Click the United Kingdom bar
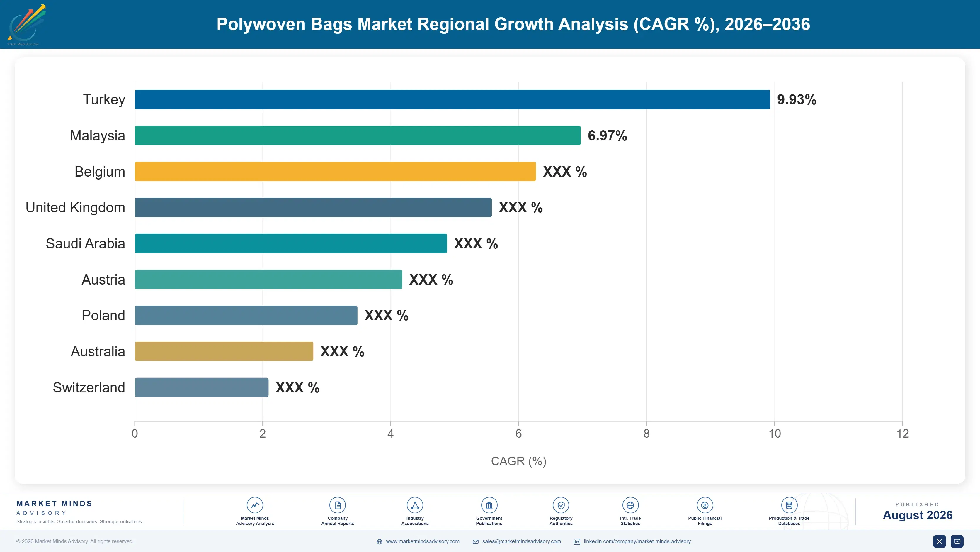Viewport: 980px width, 552px height. click(313, 207)
